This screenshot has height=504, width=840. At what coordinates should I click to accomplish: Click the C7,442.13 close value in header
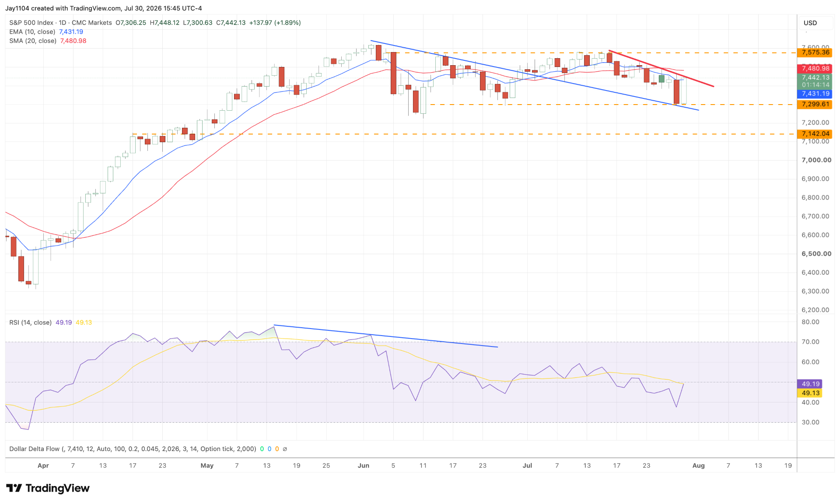(x=231, y=23)
